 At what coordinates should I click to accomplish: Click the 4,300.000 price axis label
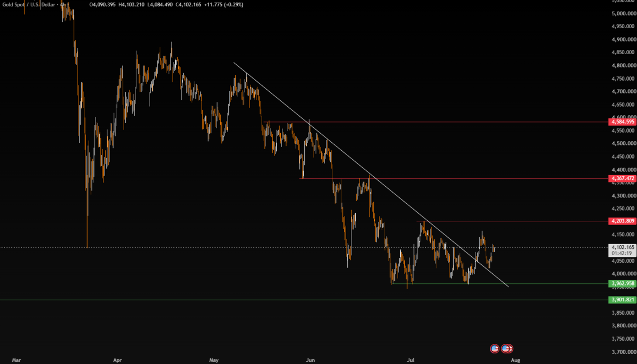tap(623, 195)
